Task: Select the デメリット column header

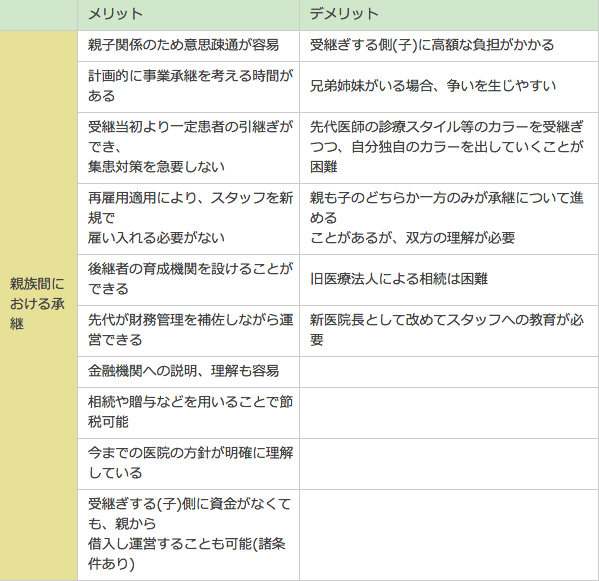Action: pyautogui.click(x=449, y=15)
